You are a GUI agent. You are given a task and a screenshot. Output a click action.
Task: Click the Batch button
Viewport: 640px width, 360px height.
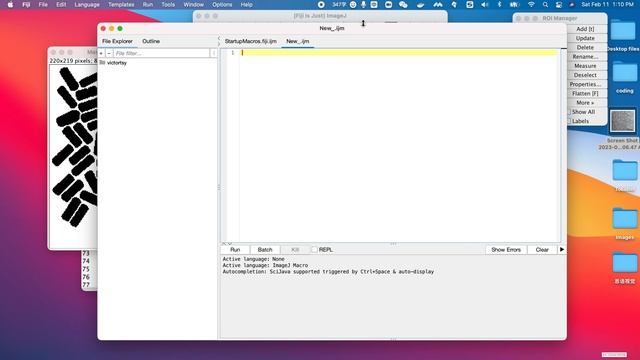click(x=265, y=249)
